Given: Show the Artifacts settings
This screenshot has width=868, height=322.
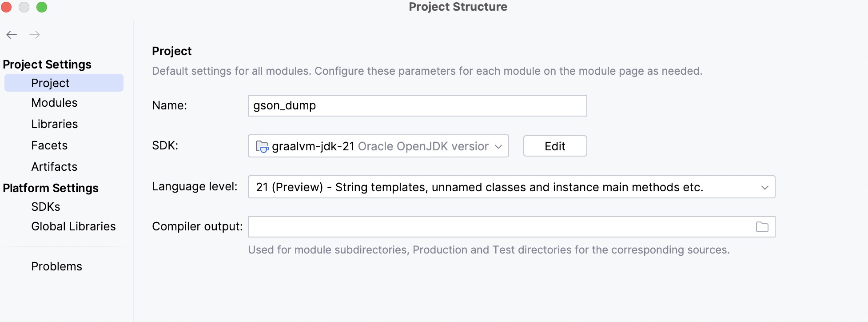Looking at the screenshot, I should coord(54,167).
